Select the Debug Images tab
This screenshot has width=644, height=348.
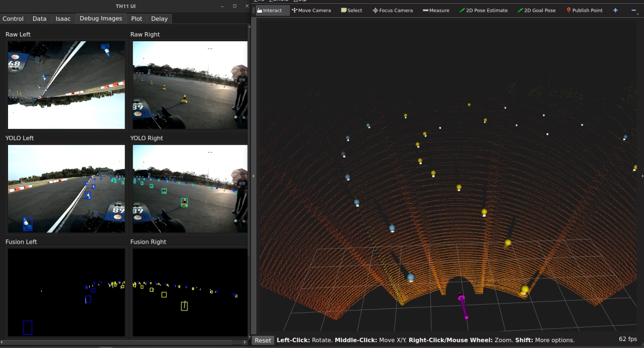point(101,18)
